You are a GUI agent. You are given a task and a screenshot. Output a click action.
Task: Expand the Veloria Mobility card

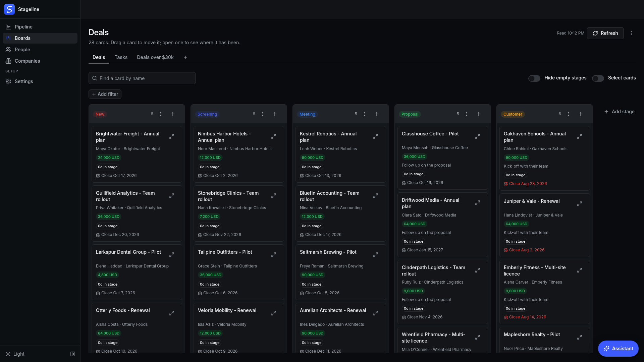click(x=274, y=313)
